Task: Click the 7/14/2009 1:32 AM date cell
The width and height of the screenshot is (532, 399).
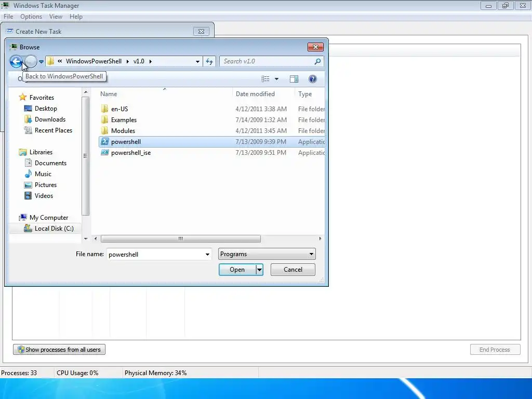Action: tap(261, 120)
